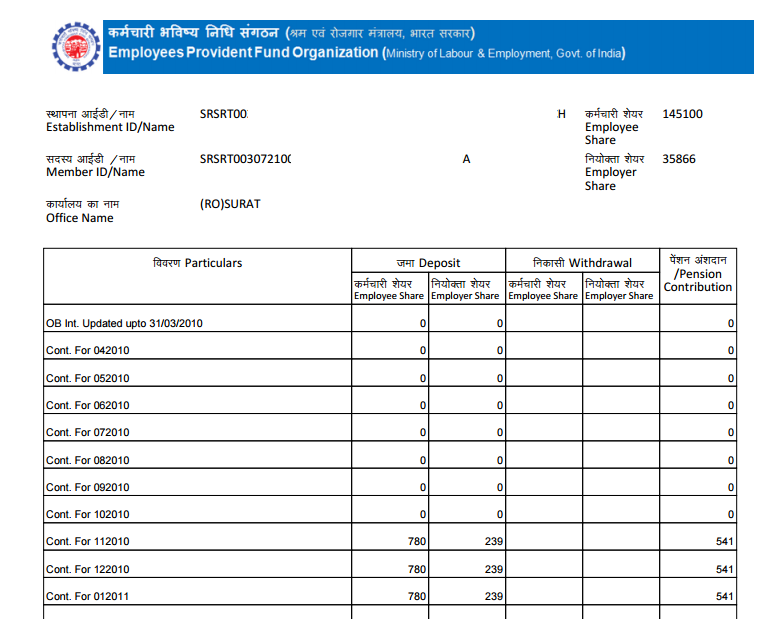758x619 pixels.
Task: Click row 'Cont. For 042010'
Action: click(x=390, y=345)
